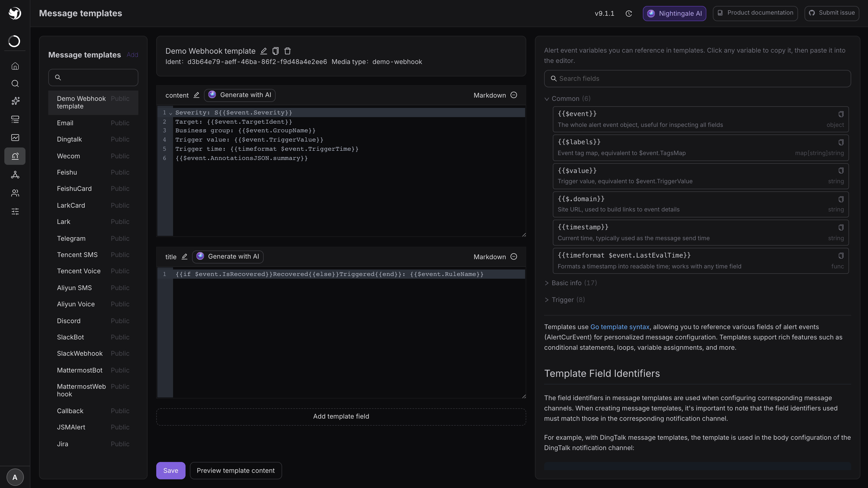
Task: Select the Email template
Action: pyautogui.click(x=93, y=123)
